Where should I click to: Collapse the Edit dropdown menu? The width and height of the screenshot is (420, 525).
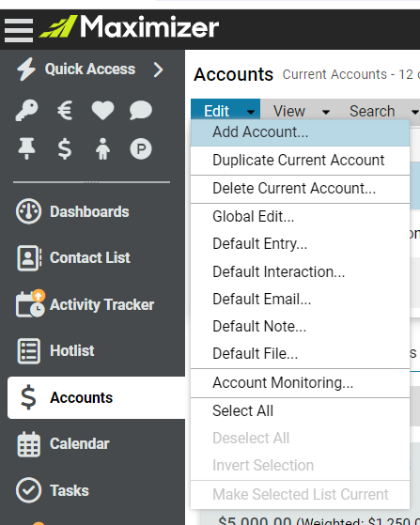(x=226, y=110)
